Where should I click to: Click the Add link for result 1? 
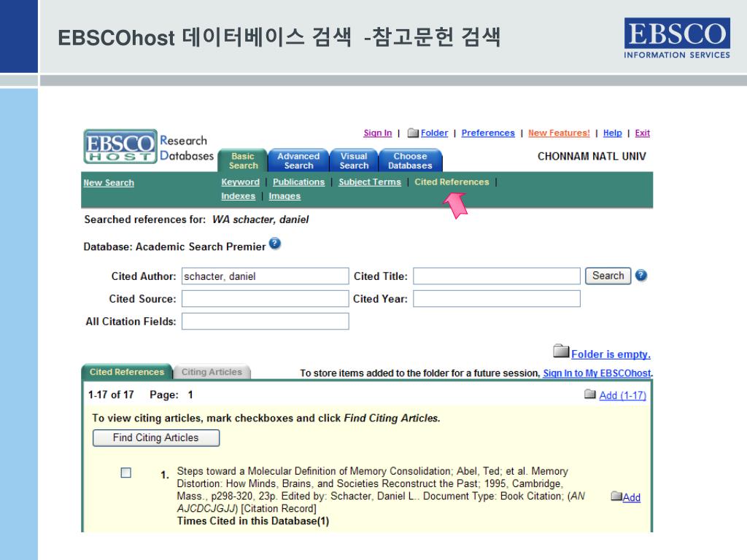(x=632, y=497)
